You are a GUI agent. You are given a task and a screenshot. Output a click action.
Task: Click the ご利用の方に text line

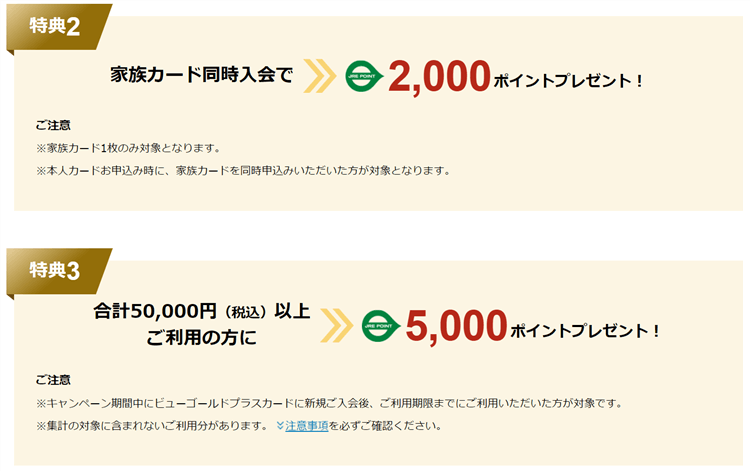click(x=201, y=340)
